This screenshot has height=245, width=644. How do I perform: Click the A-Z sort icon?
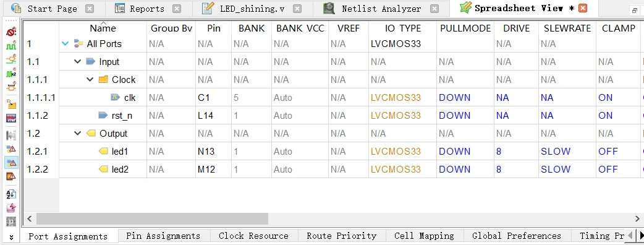point(11,194)
